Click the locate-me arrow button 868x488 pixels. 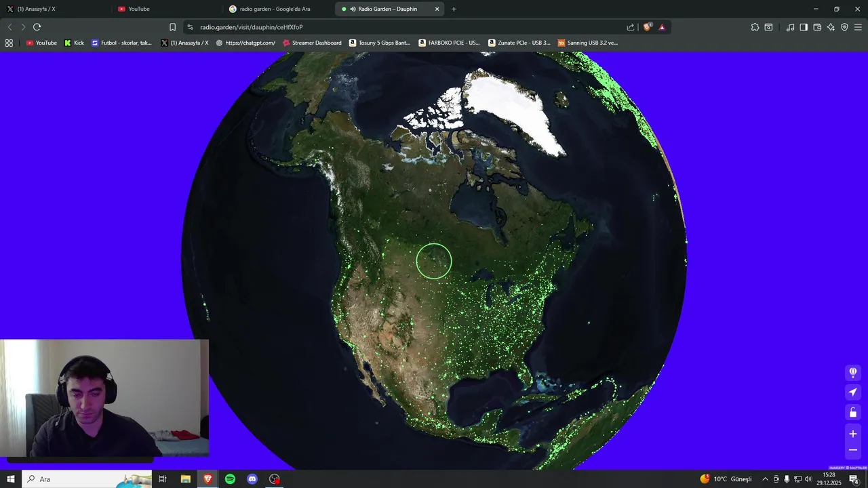853,392
